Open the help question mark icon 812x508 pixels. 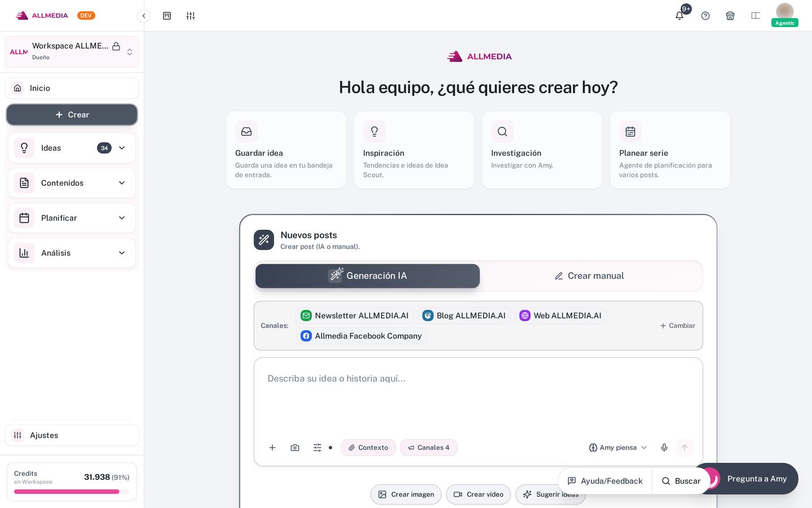coord(705,16)
